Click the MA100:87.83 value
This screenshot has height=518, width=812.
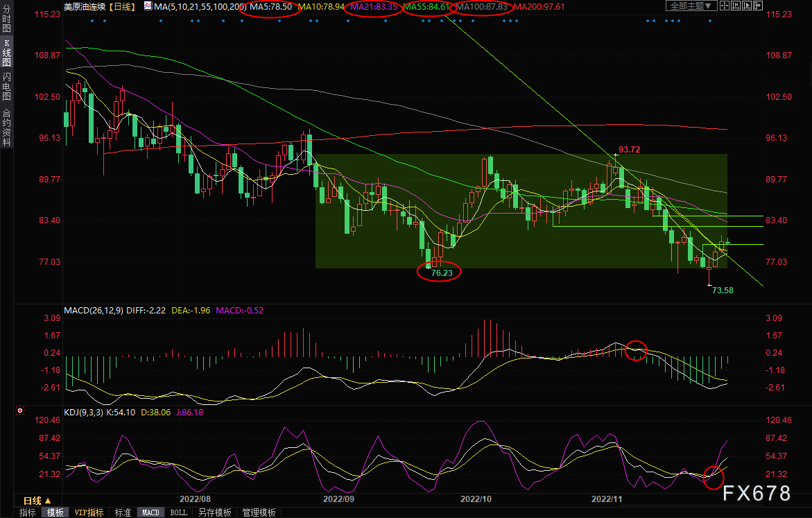[482, 7]
